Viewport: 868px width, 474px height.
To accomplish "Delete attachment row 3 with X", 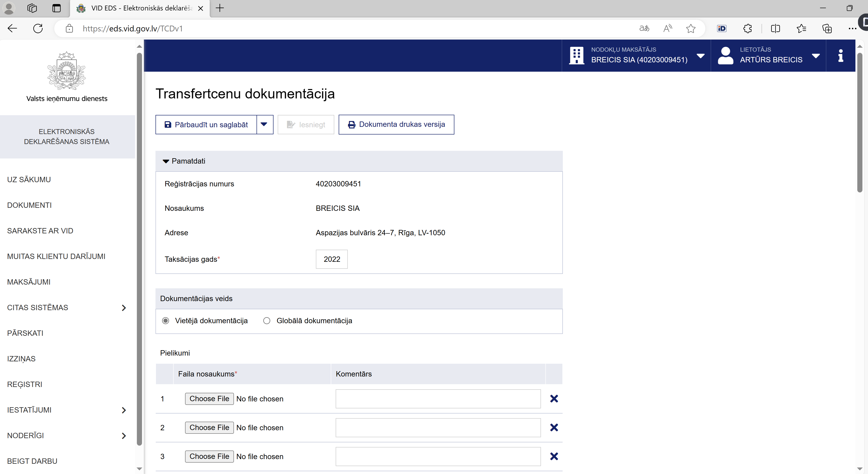I will [554, 457].
